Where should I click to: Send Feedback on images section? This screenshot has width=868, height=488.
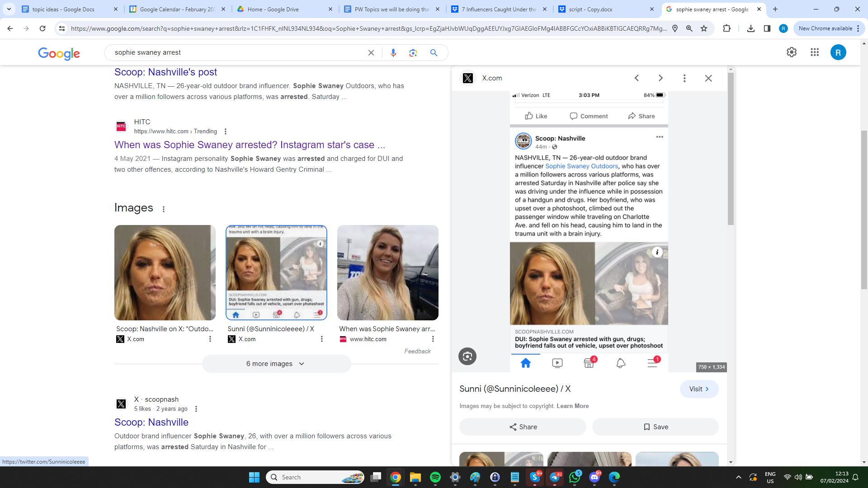coord(417,352)
